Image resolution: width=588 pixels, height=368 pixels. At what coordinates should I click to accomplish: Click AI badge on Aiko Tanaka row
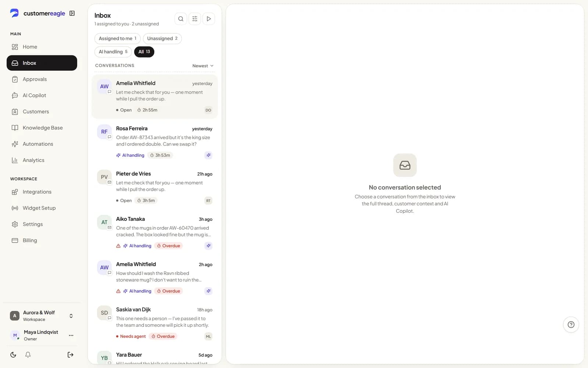pyautogui.click(x=208, y=246)
